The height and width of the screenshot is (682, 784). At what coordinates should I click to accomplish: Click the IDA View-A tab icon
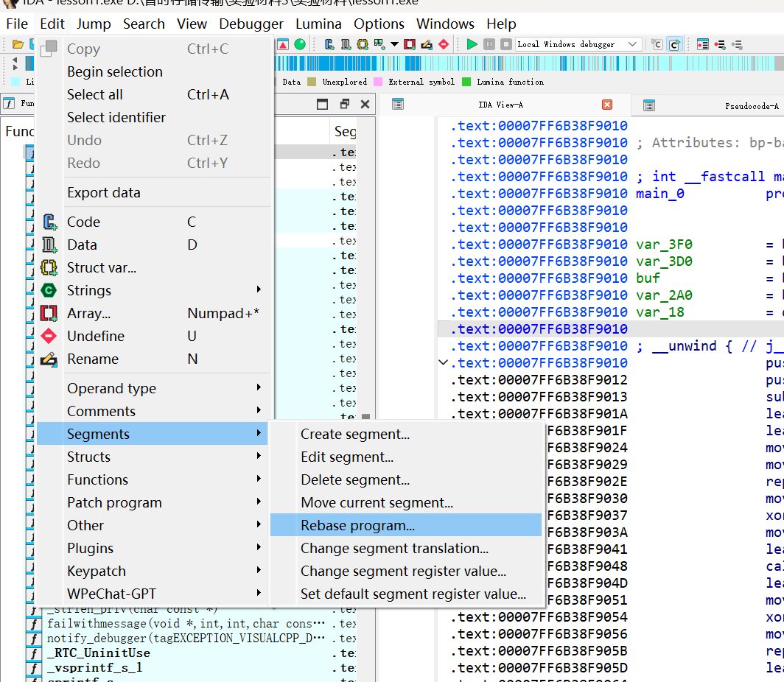[x=398, y=105]
